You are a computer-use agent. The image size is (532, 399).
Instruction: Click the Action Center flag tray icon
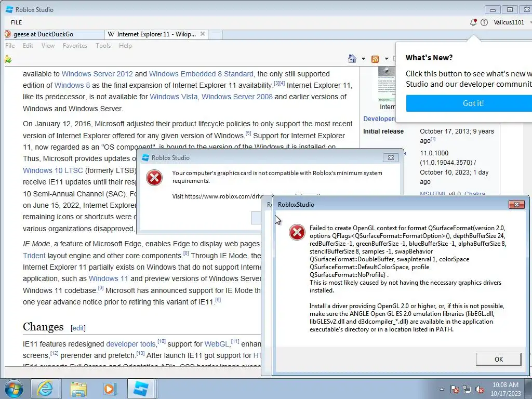[454, 389]
